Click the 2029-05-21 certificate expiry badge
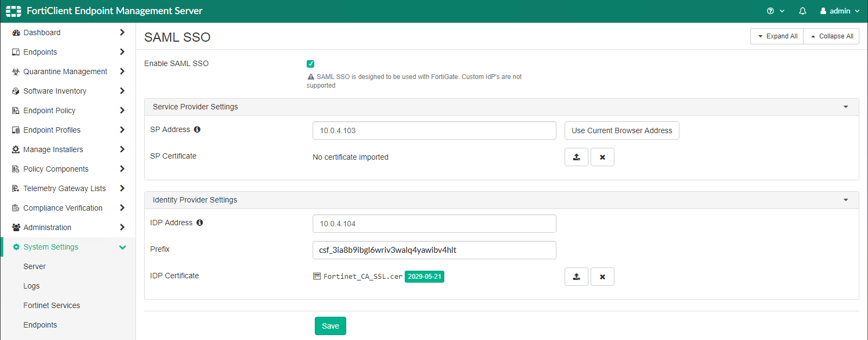The width and height of the screenshot is (868, 340). click(x=425, y=277)
